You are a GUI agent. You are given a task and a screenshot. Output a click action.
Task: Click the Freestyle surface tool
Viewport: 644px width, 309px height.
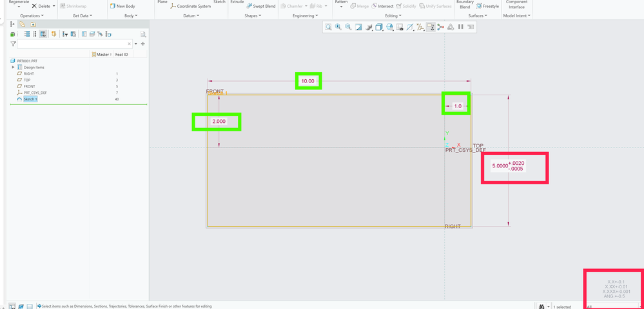pos(487,6)
